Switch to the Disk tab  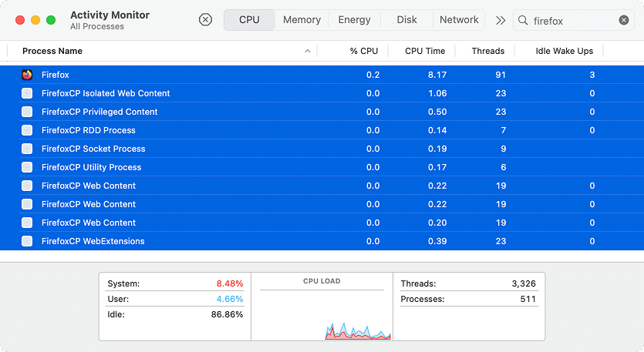406,20
